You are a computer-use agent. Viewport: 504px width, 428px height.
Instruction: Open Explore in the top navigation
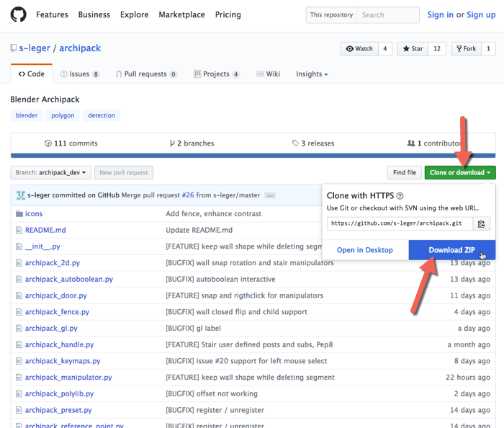pyautogui.click(x=135, y=15)
